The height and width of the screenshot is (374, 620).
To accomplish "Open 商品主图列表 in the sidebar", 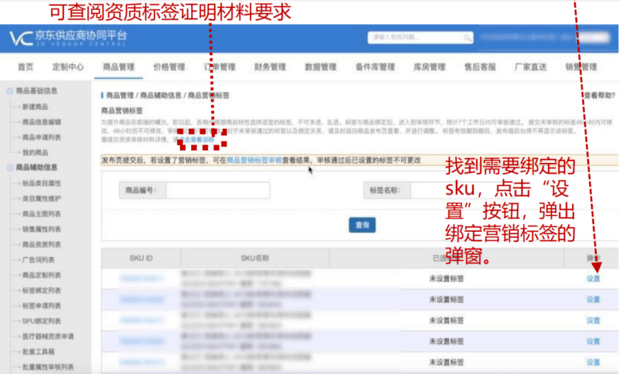I will [x=42, y=214].
